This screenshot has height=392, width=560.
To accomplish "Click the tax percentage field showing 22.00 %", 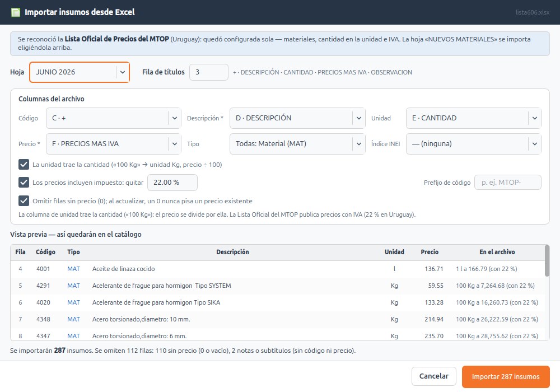I will (172, 183).
